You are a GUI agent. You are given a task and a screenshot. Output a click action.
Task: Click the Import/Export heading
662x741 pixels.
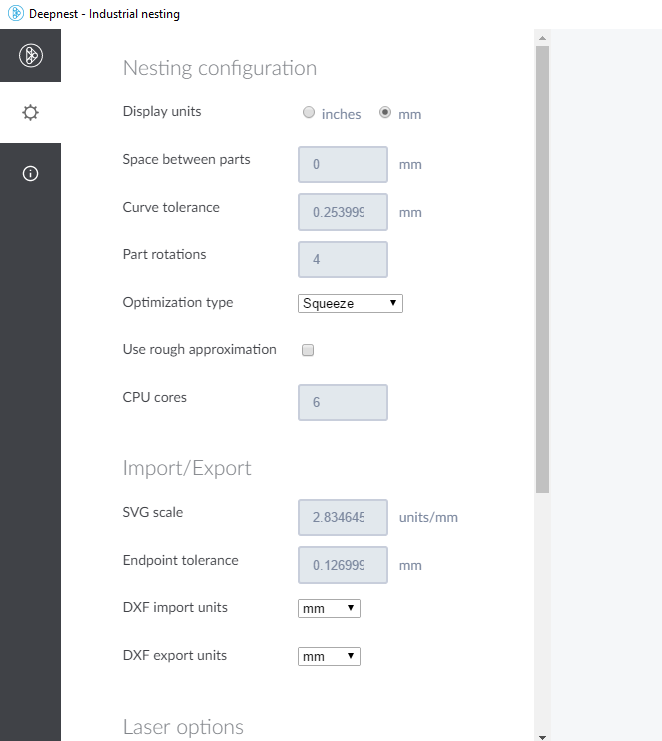187,468
